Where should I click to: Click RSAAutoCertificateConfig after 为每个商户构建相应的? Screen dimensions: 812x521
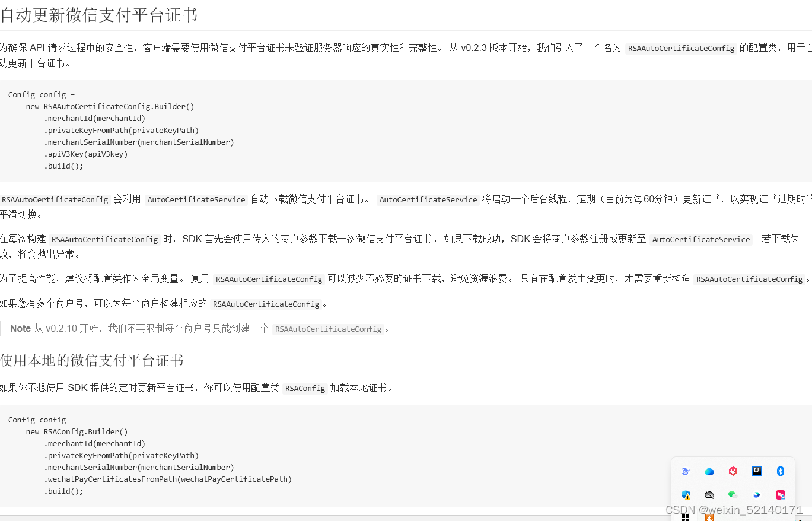[266, 304]
